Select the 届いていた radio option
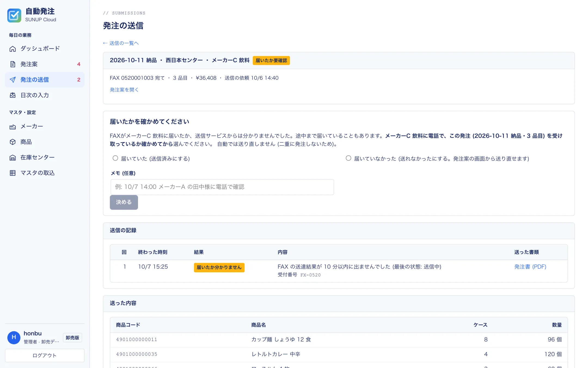This screenshot has height=368, width=588. point(115,158)
